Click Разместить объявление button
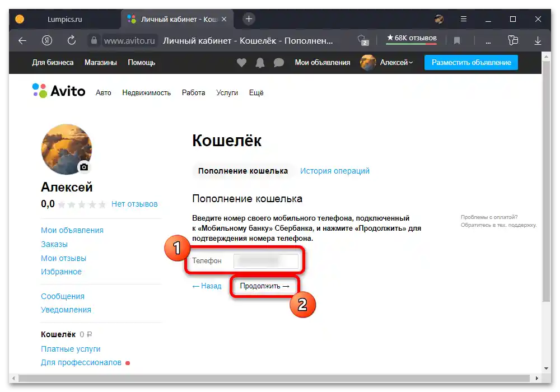This screenshot has width=560, height=392. (x=471, y=63)
